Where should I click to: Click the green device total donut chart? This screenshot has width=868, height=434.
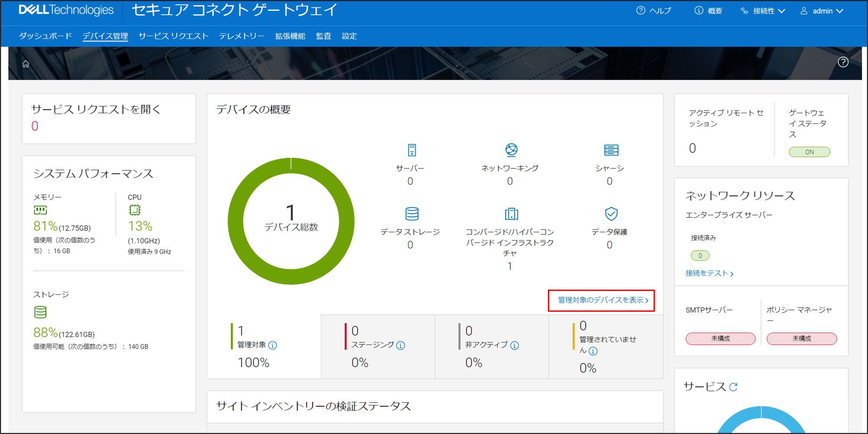291,221
